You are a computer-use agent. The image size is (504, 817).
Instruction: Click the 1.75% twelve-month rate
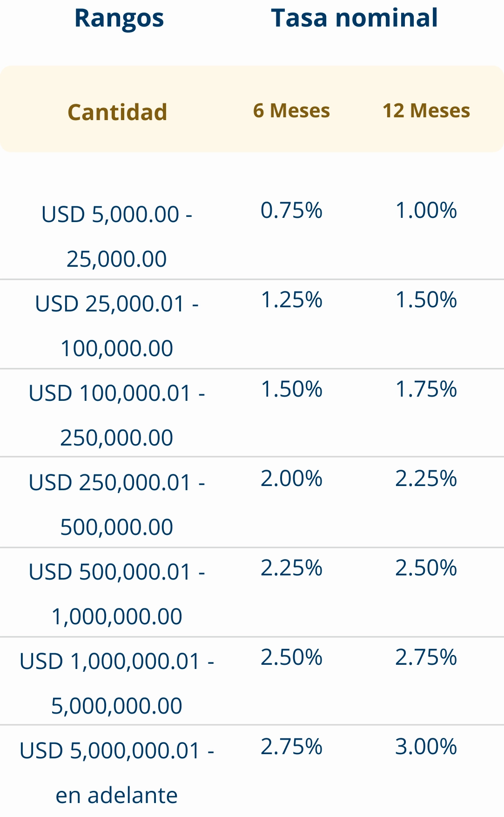426,389
